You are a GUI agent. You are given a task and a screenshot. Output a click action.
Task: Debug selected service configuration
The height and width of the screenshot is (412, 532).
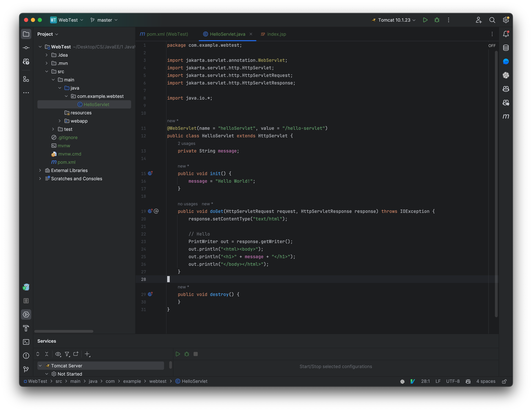[187, 354]
